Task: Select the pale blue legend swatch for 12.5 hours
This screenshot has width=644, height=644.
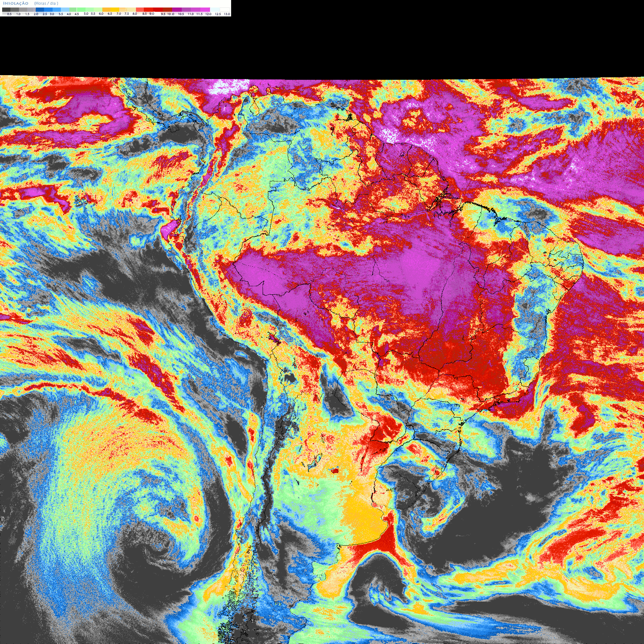Action: [215, 10]
